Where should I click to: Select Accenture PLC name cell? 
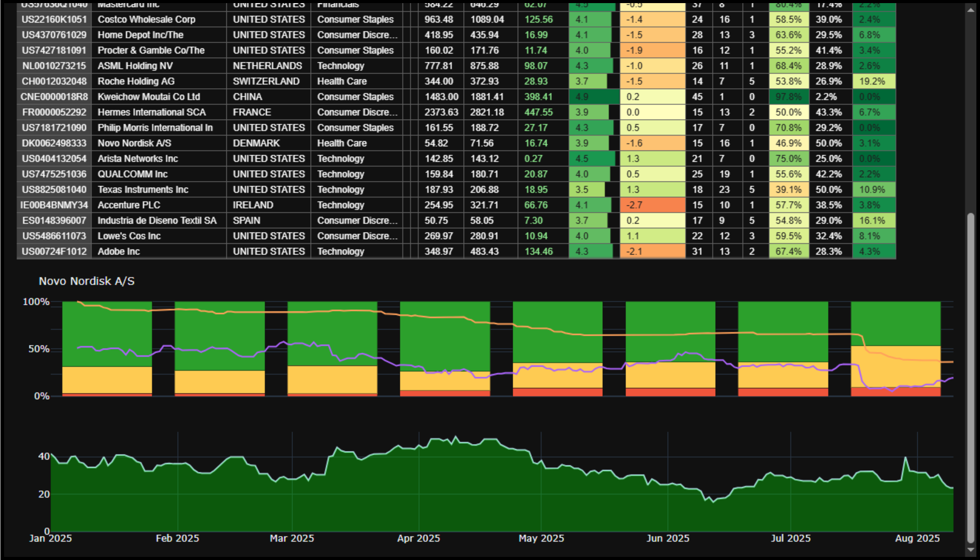159,205
